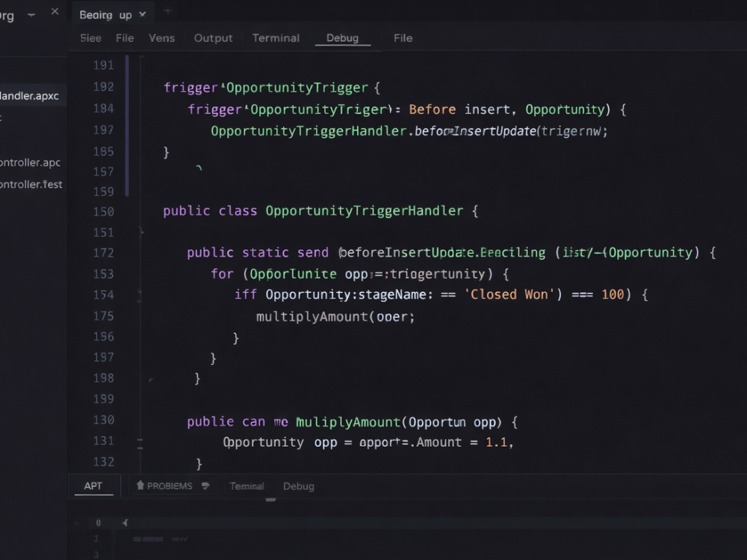Open the Slee menu
The height and width of the screenshot is (560, 747).
click(x=90, y=38)
